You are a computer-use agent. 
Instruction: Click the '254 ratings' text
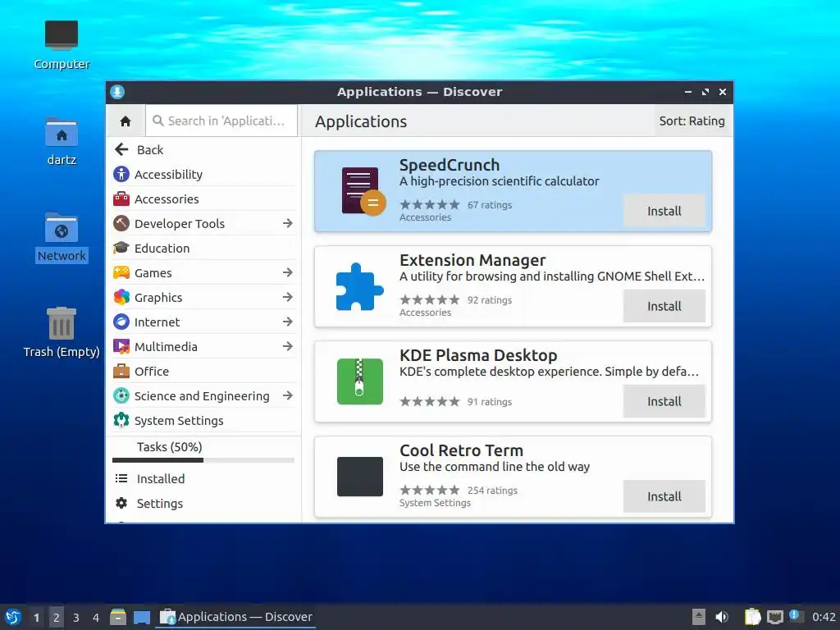(492, 491)
